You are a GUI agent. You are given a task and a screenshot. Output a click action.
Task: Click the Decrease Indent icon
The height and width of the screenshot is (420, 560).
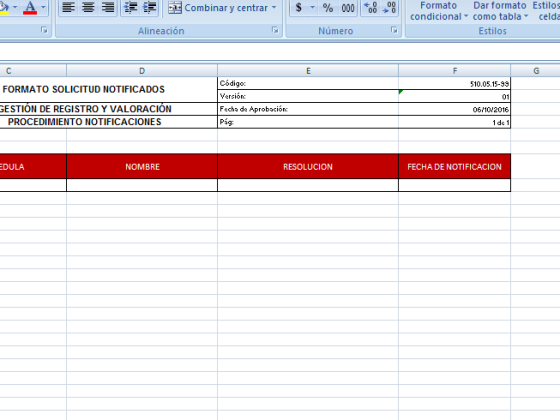coord(130,8)
